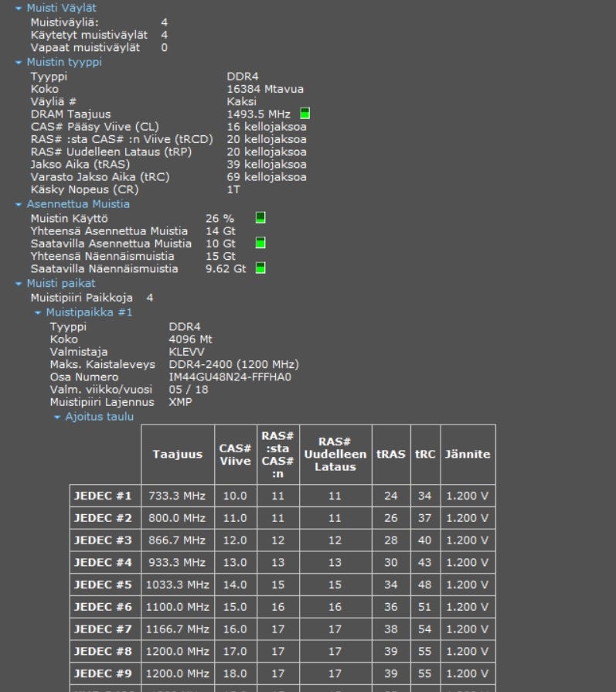The width and height of the screenshot is (616, 692).
Task: Click the JEDEC #3 row header
Action: pos(105,540)
